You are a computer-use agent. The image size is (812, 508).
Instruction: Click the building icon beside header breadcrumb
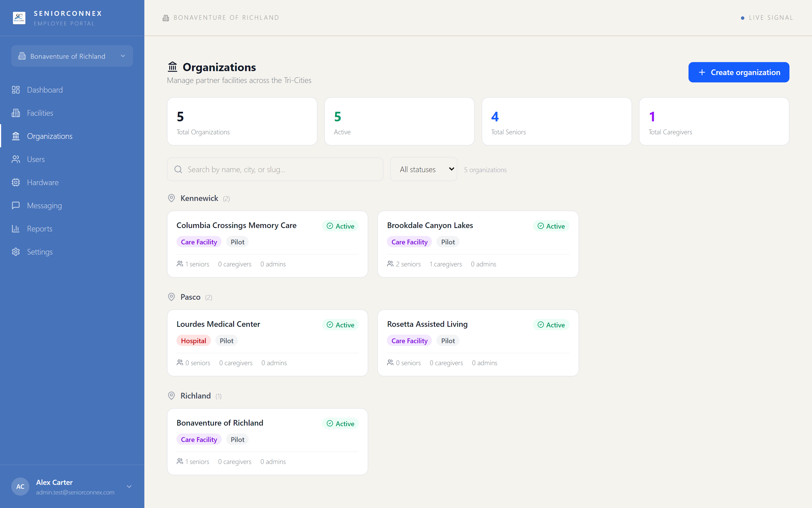tap(166, 18)
